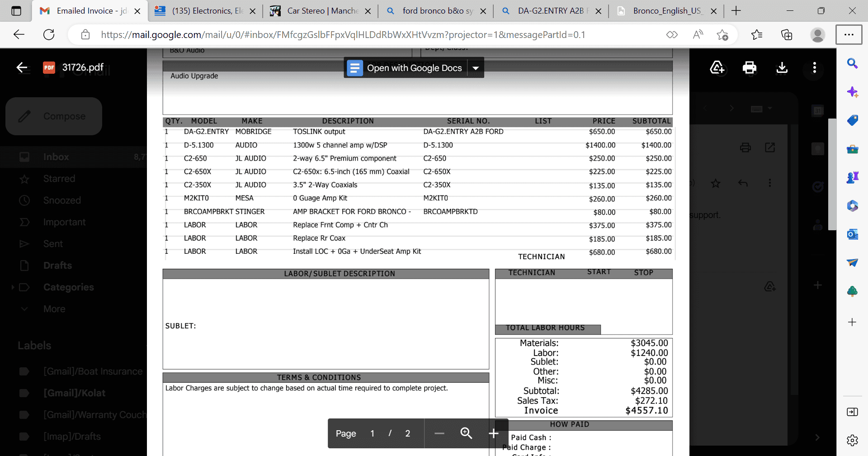Open a new browser tab

click(x=736, y=11)
